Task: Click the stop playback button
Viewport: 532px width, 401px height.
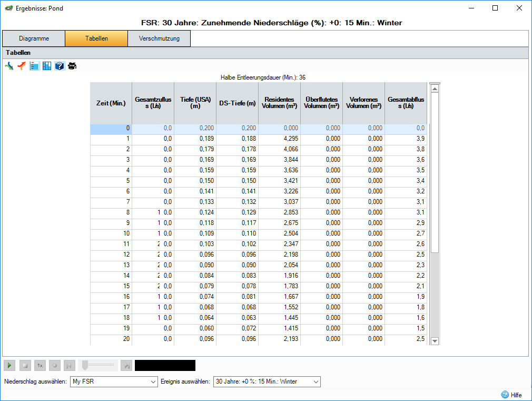Action: point(25,365)
